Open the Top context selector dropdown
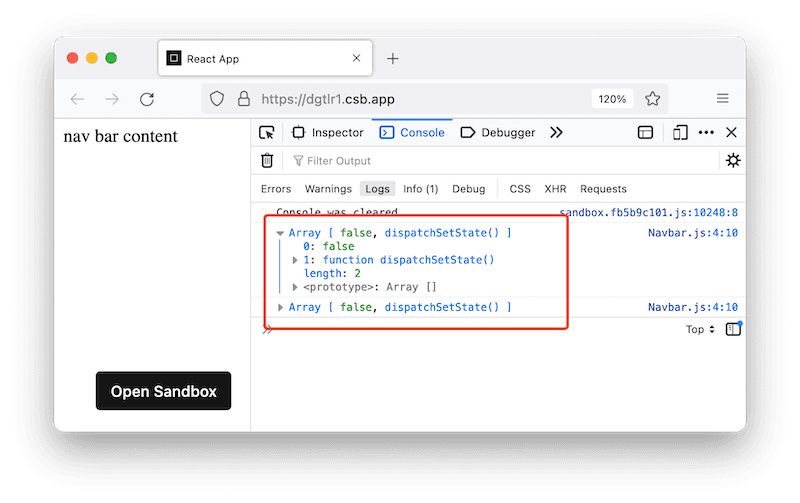800x503 pixels. 700,329
